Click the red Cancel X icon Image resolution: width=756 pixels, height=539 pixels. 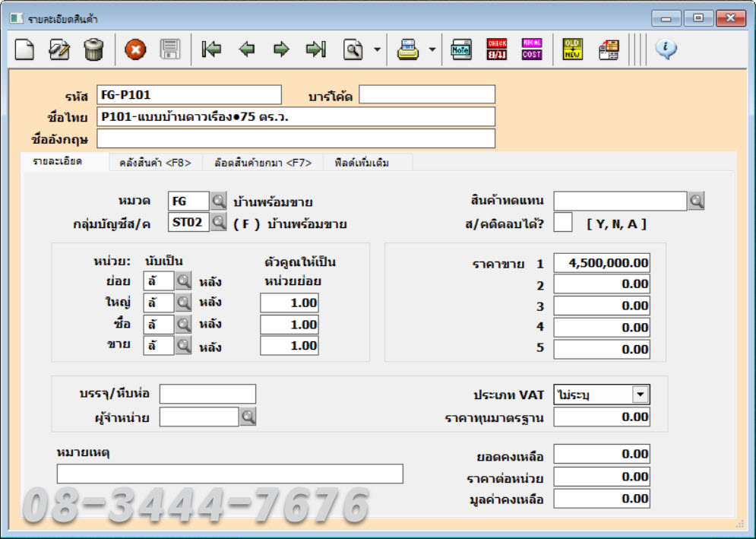coord(135,49)
